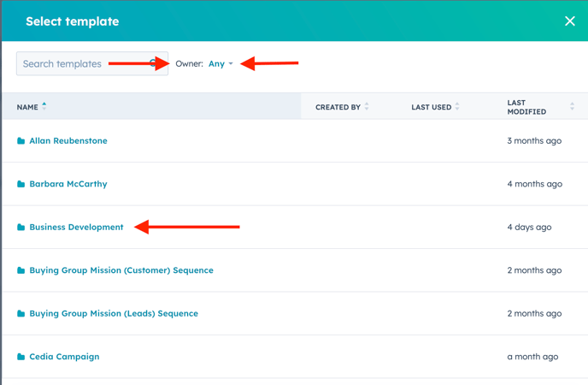Click folder icon beside Allan Reubenstone

pyautogui.click(x=21, y=141)
